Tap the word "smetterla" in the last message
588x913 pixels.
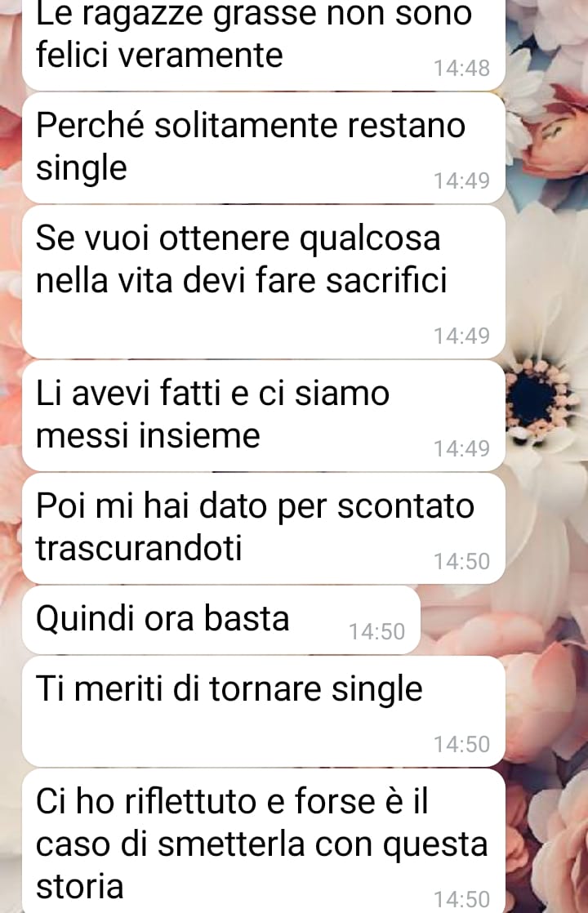(x=231, y=844)
